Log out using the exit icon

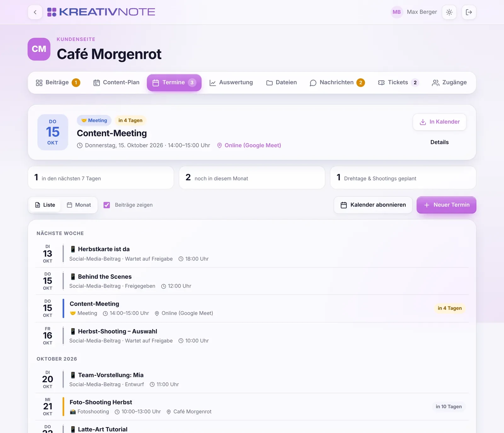tap(469, 12)
